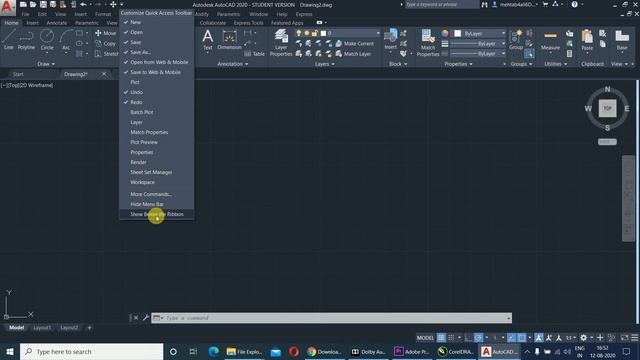Expand the Utilities panel dropdown
Screen dimensions: 640x360
556,64
